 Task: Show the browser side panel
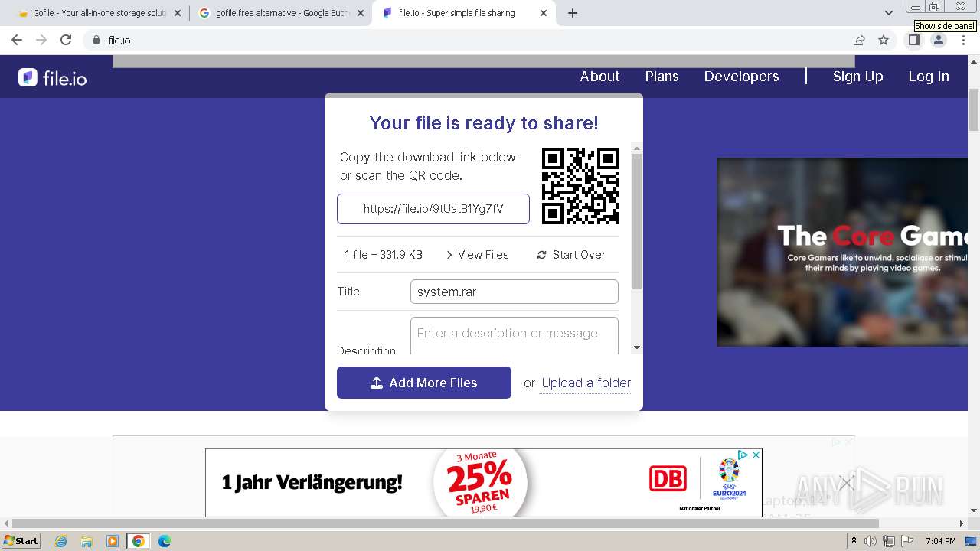914,40
